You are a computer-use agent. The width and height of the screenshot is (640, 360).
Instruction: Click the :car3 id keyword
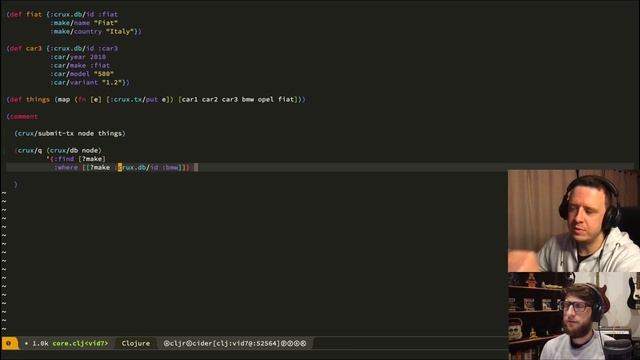108,49
